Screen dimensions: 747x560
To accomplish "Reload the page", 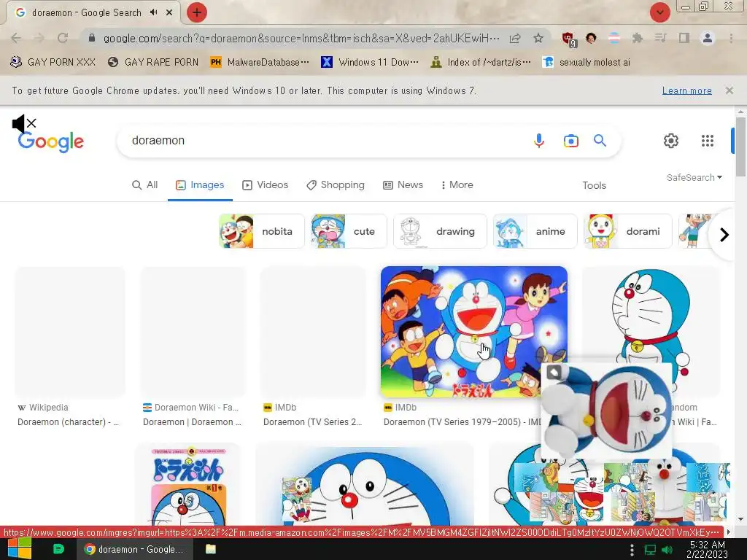I will pos(63,38).
